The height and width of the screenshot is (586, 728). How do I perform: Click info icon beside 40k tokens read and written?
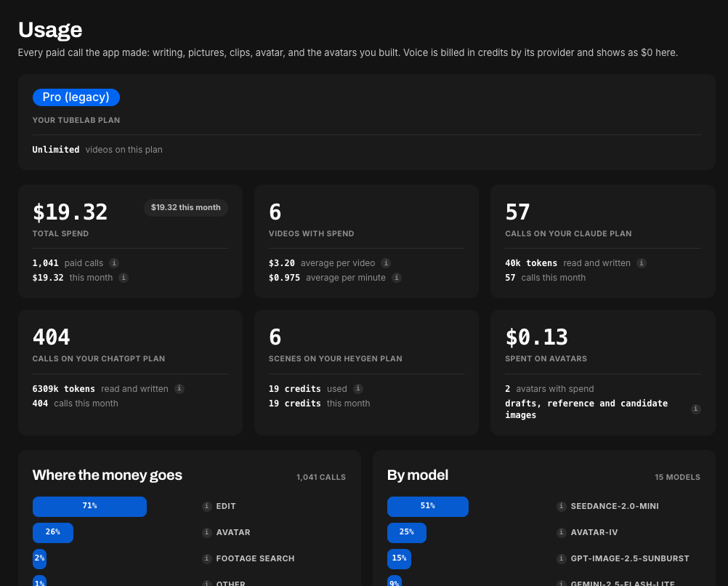click(x=642, y=263)
